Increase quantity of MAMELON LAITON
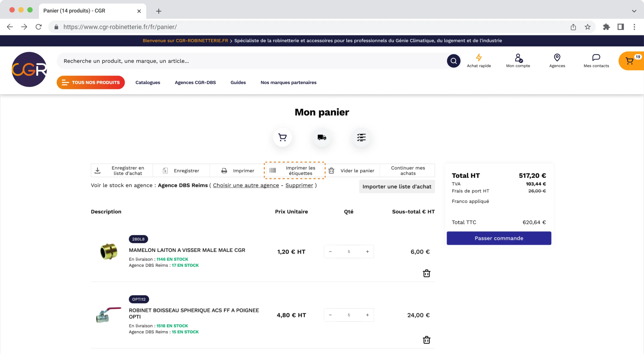The height and width of the screenshot is (357, 644). 367,252
